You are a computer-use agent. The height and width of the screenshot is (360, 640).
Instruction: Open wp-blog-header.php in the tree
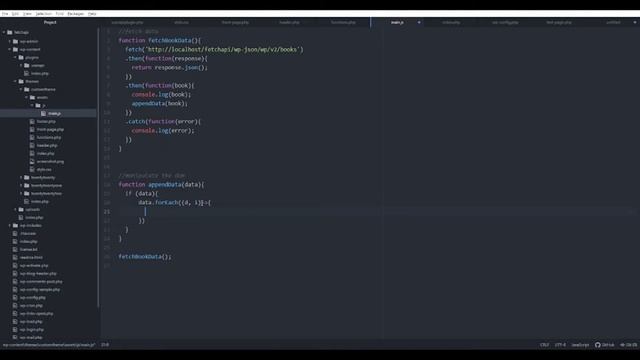click(38, 273)
